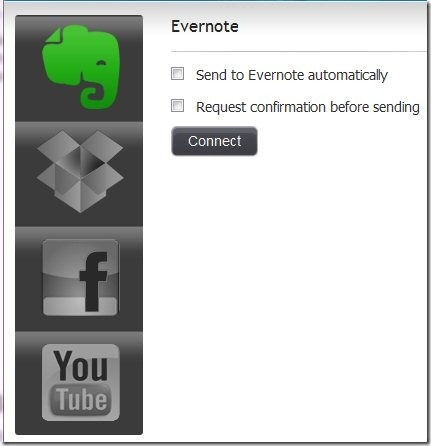The width and height of the screenshot is (431, 446).
Task: Click the elephant's eye on Evernote logo
Action: pyautogui.click(x=101, y=62)
